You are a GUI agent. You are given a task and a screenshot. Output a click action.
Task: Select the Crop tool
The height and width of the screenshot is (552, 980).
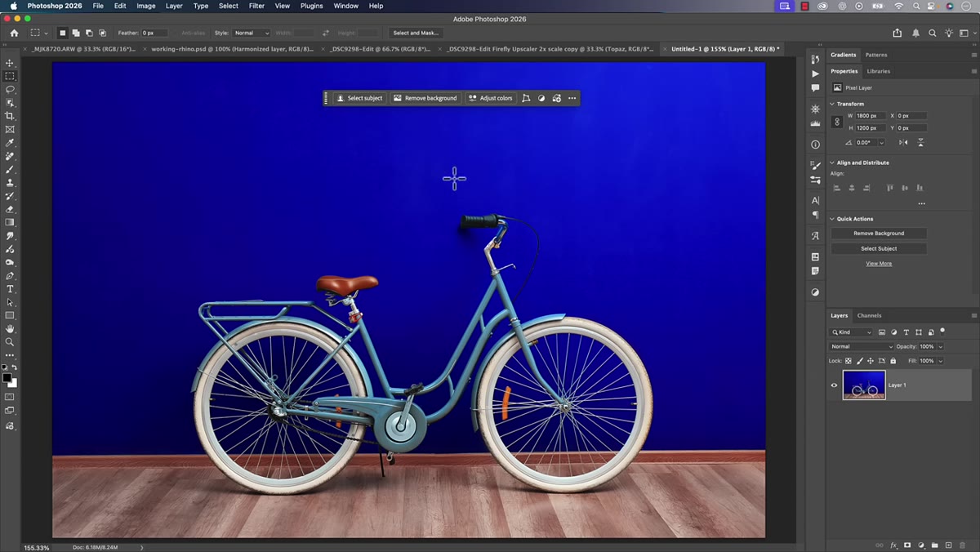point(10,116)
